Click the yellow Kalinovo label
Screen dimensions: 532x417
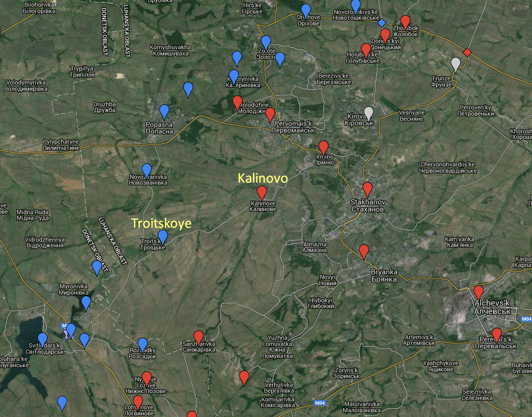pos(262,178)
